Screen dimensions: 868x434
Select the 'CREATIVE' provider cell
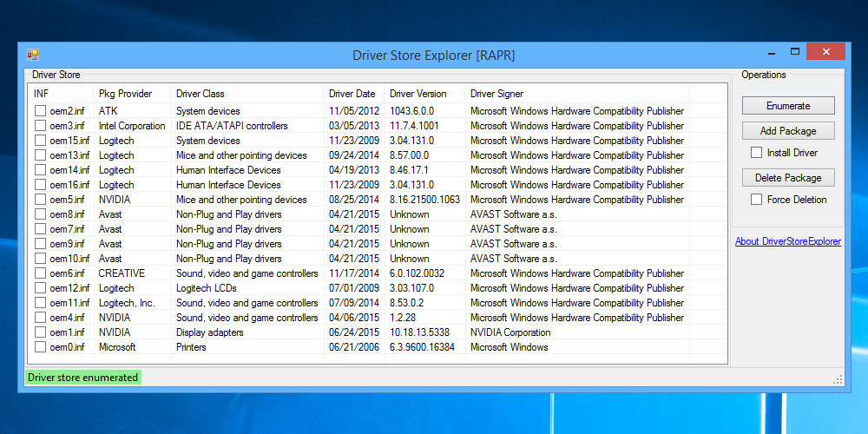point(122,273)
